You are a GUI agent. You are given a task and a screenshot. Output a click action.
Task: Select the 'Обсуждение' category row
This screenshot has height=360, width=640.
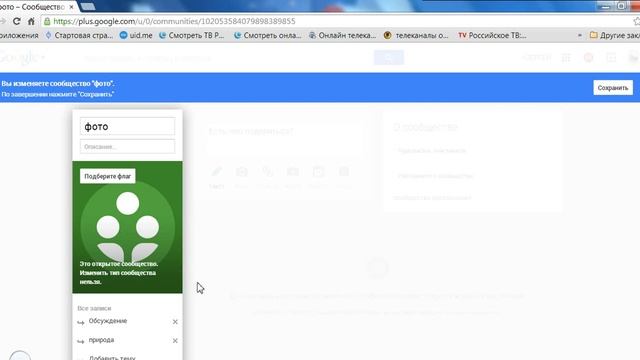click(127, 321)
